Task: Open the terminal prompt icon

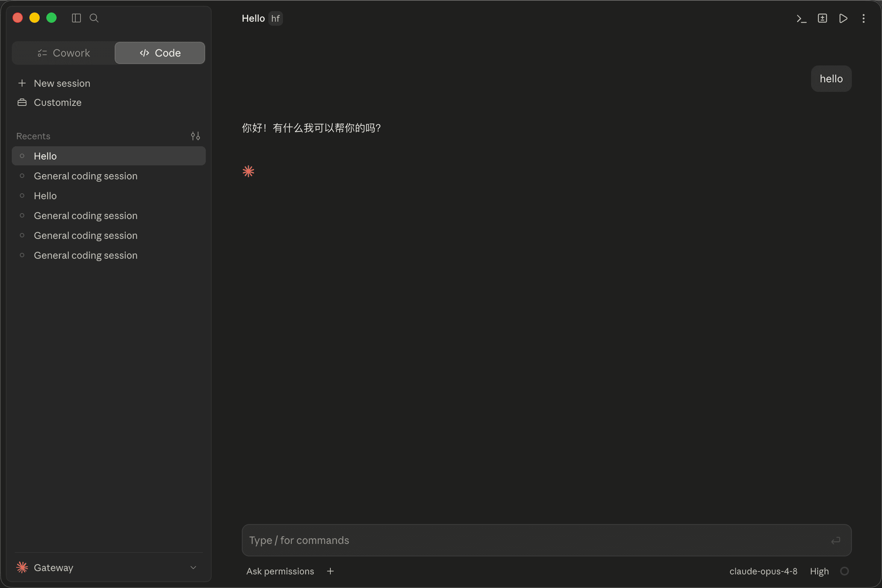Action: point(802,18)
